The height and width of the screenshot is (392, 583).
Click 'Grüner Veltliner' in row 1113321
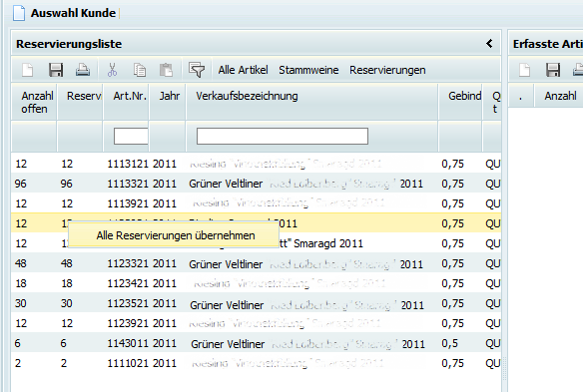(226, 184)
